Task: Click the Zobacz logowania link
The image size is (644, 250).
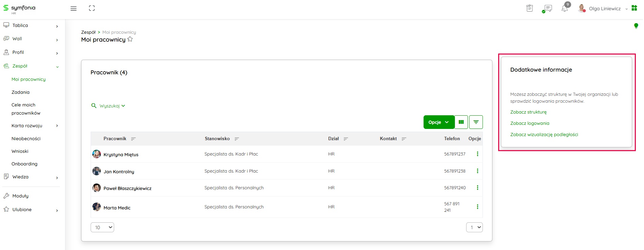Action: 530,123
